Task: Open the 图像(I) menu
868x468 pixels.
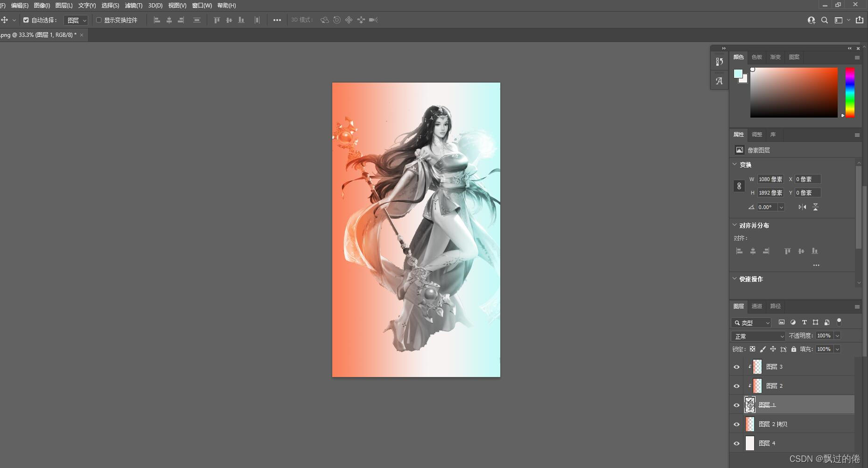Action: coord(42,6)
